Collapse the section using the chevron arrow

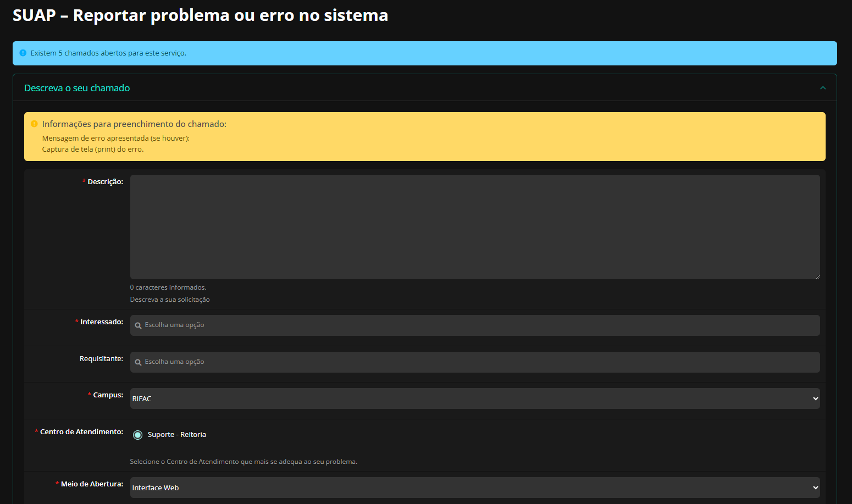[822, 88]
